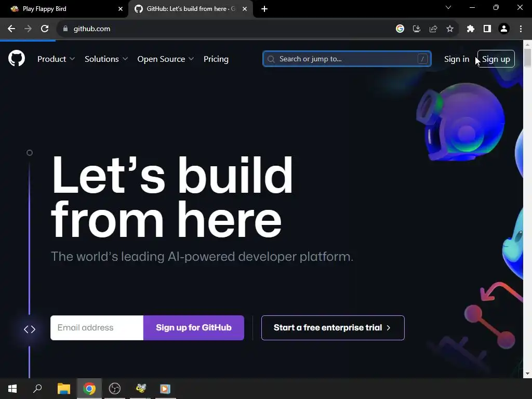Click the browser forward arrow
Viewport: 532px width, 399px height.
[x=28, y=29]
